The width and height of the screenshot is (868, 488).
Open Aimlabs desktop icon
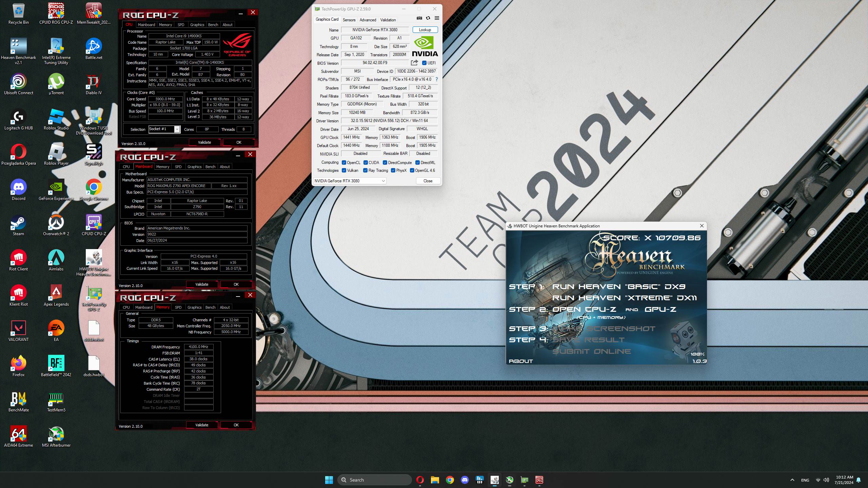tap(56, 261)
